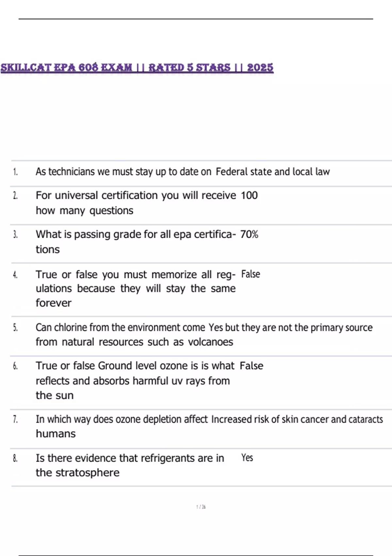The height and width of the screenshot is (556, 392).
Task: Select the answer 'Federal state and local law'
Action: (x=272, y=172)
